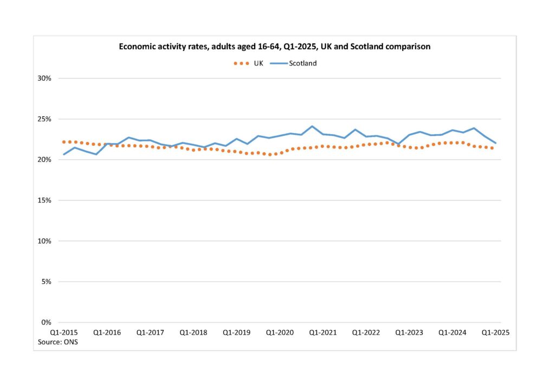Click the Q1-2018 x-axis label
This screenshot has height=392, width=555.
(x=193, y=332)
